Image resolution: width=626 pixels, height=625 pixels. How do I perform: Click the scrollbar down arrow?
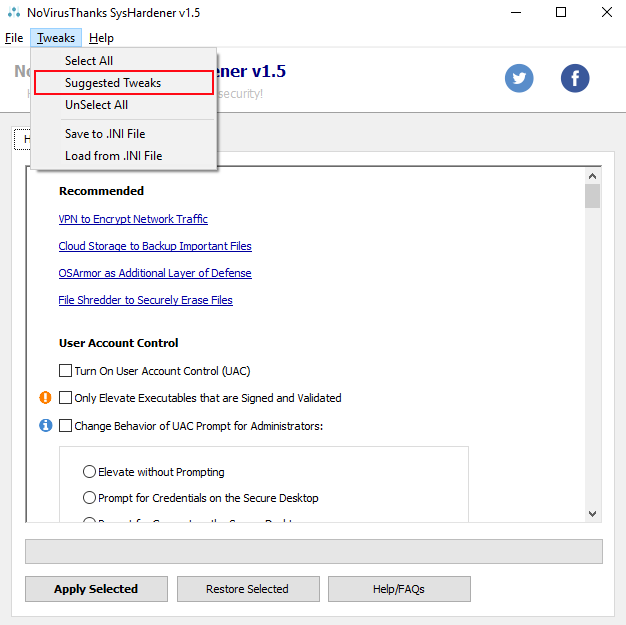coord(592,514)
